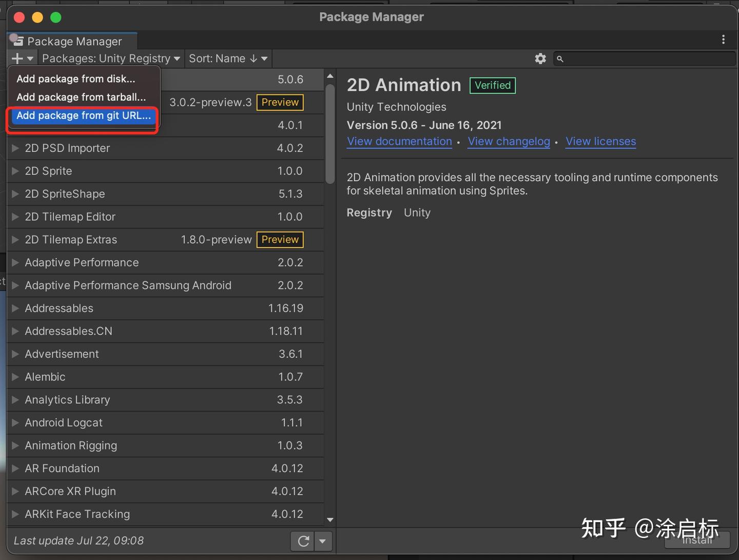Image resolution: width=739 pixels, height=560 pixels.
Task: Expand the Addressables package versions
Action: click(15, 308)
